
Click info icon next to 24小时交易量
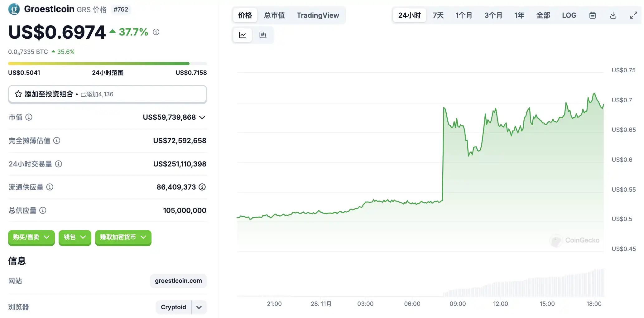coord(59,164)
